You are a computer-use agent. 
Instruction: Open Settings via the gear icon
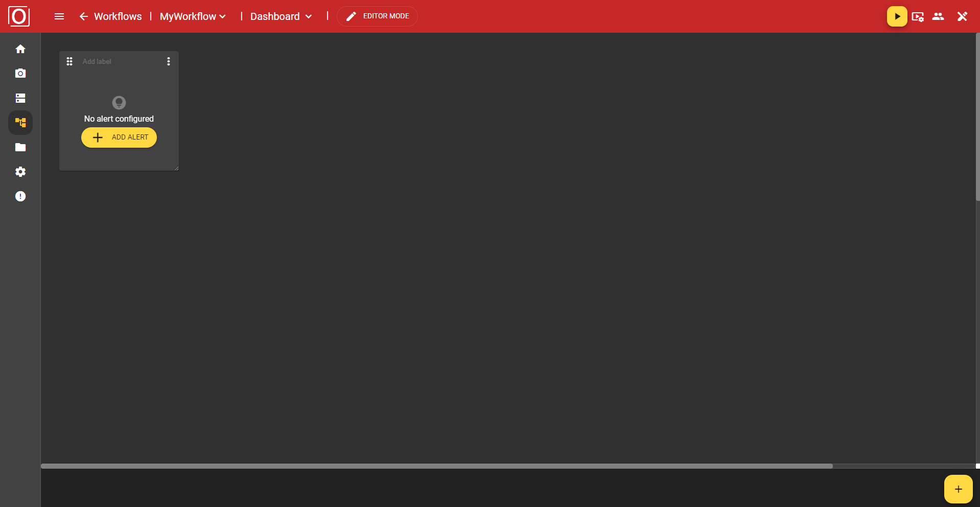20,172
